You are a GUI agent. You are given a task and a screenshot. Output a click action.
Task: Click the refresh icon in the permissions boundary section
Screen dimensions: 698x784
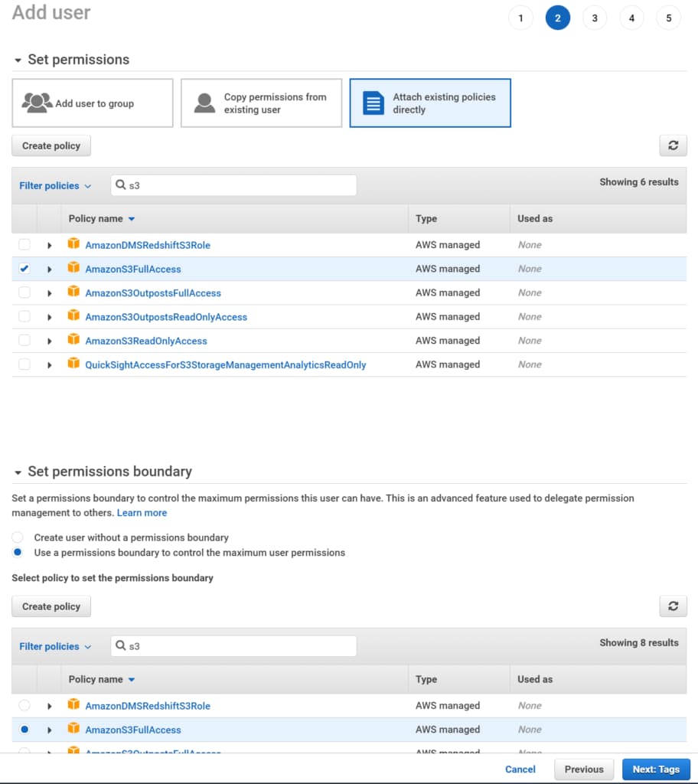tap(673, 606)
